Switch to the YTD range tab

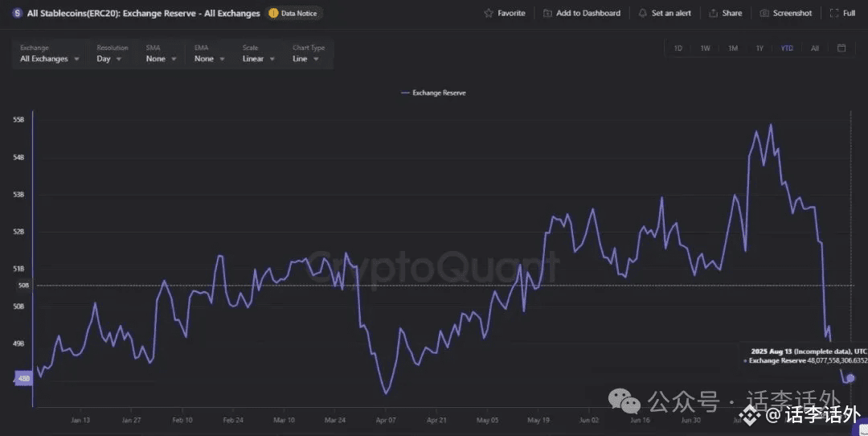787,48
